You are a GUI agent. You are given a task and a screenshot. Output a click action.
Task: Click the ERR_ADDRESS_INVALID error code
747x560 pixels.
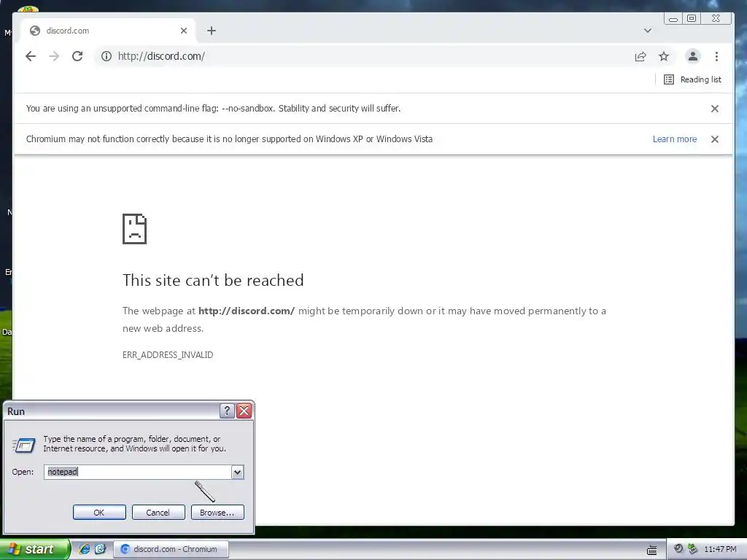(x=168, y=355)
